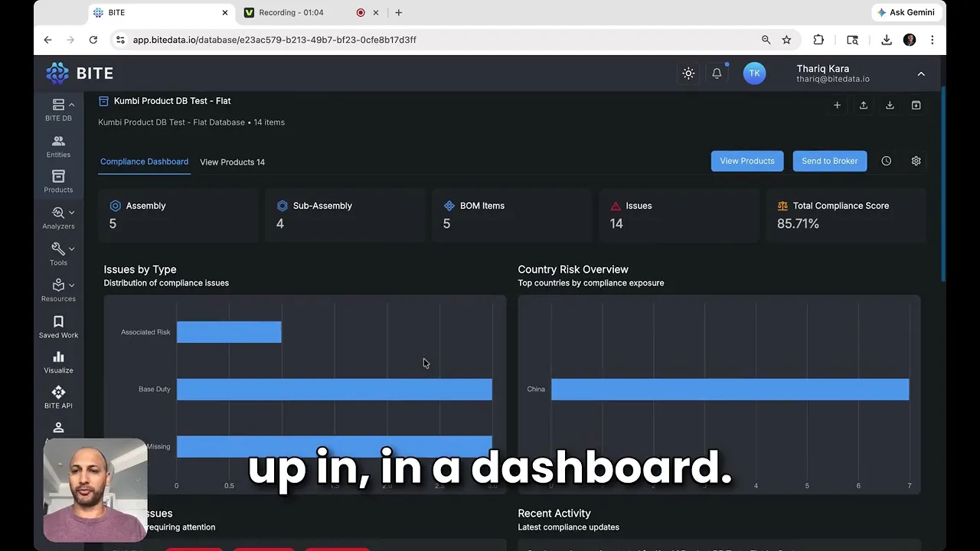Open the BITE API sidebar item
The height and width of the screenshot is (551, 980).
pos(58,398)
